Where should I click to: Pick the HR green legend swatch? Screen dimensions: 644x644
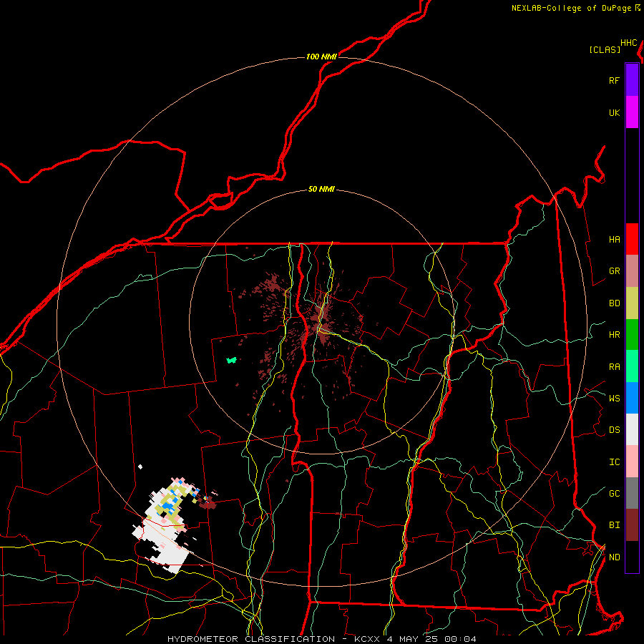click(x=632, y=335)
